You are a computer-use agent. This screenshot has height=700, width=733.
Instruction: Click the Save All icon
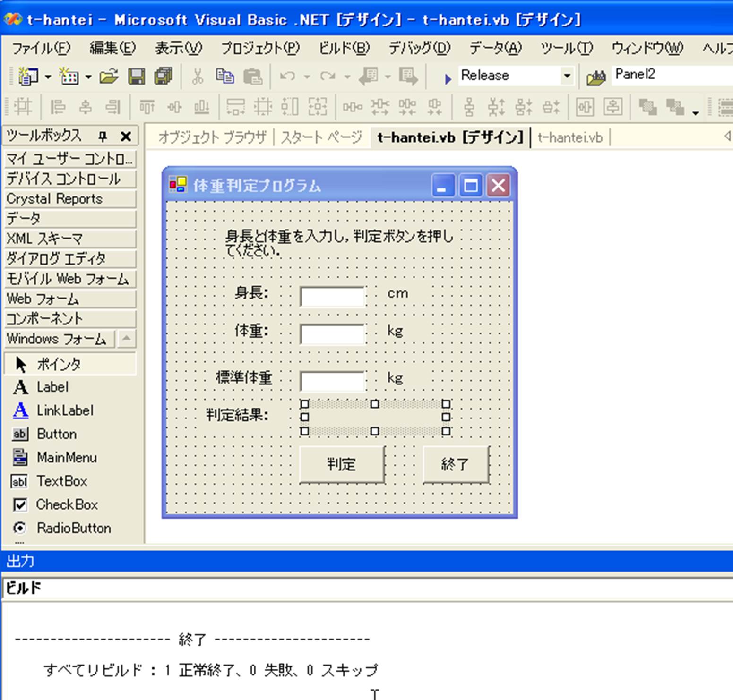point(164,77)
